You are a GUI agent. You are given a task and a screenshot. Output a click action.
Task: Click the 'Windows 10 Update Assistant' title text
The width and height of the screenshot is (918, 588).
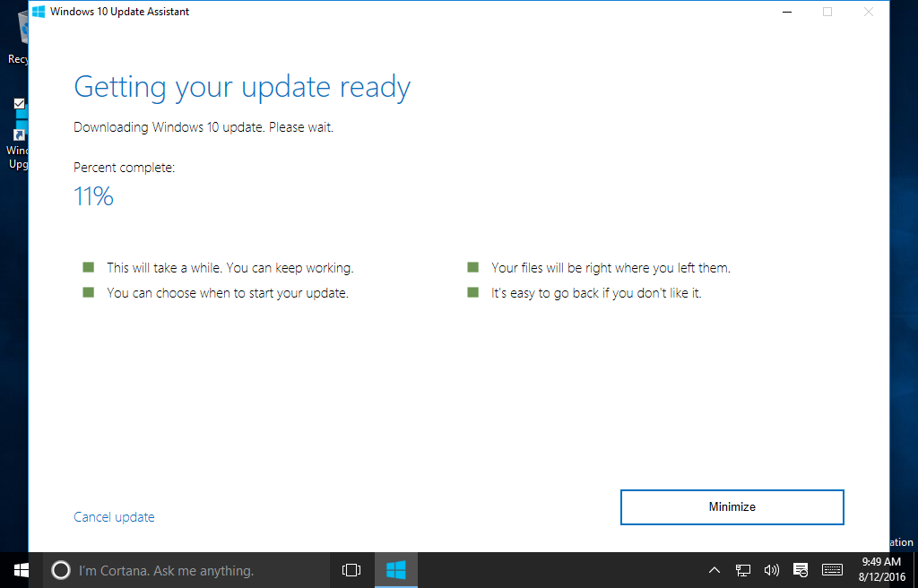tap(119, 12)
